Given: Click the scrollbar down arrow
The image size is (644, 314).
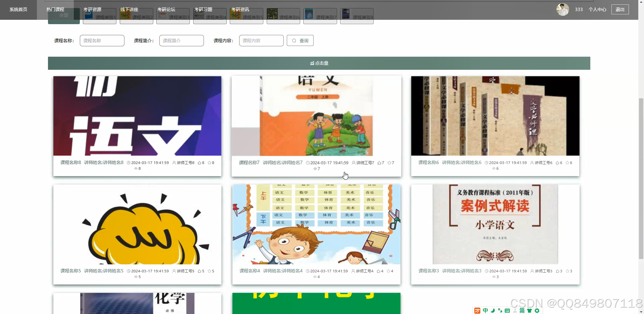Looking at the screenshot, I should [x=641, y=311].
